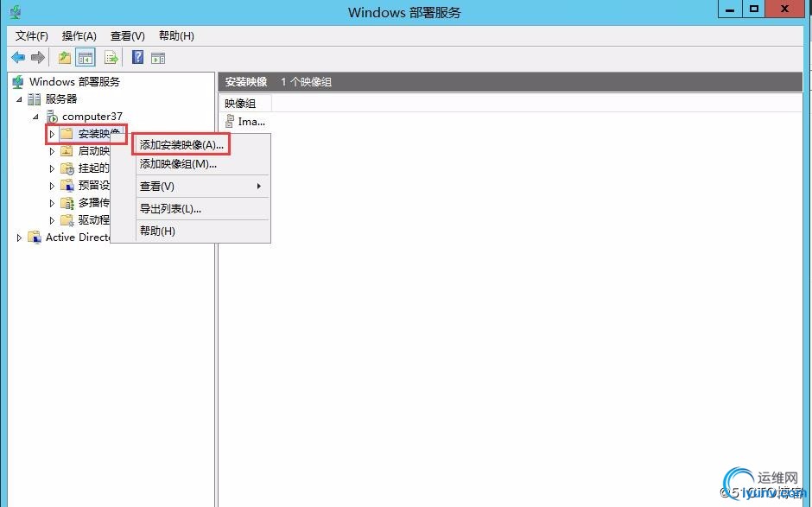Open the Help question mark toolbar icon
This screenshot has height=507, width=812.
[137, 57]
